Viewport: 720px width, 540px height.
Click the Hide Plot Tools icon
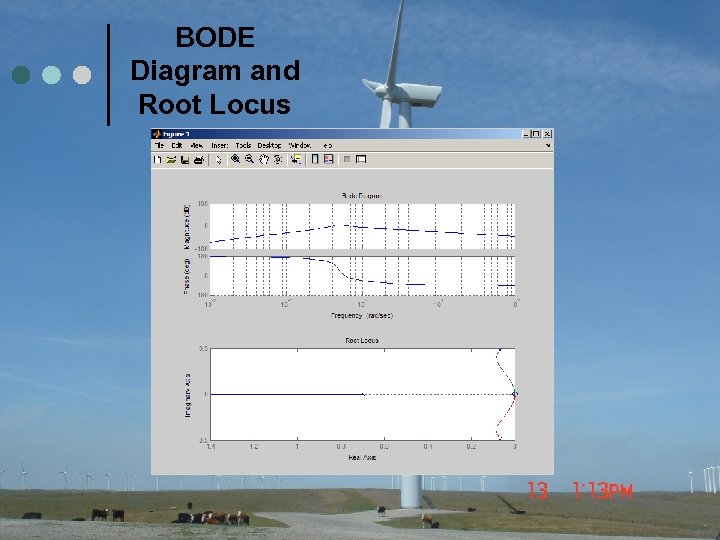coord(347,159)
